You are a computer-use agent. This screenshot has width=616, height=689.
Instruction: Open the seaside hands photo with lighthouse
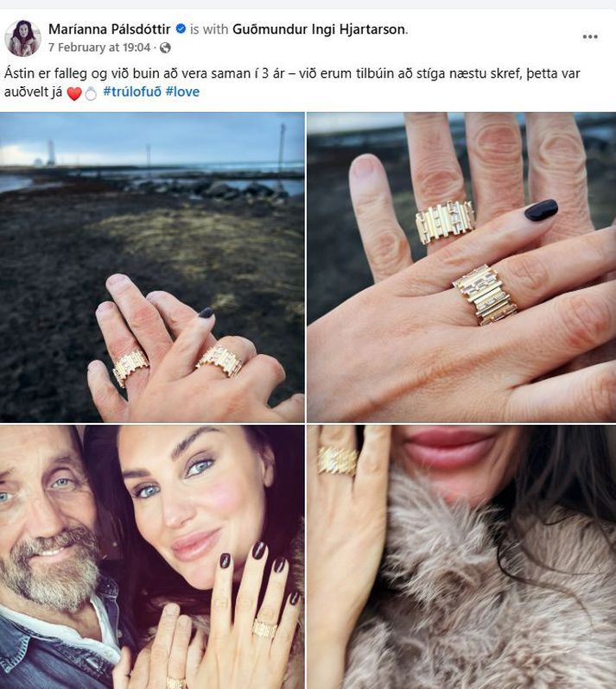pyautogui.click(x=152, y=267)
